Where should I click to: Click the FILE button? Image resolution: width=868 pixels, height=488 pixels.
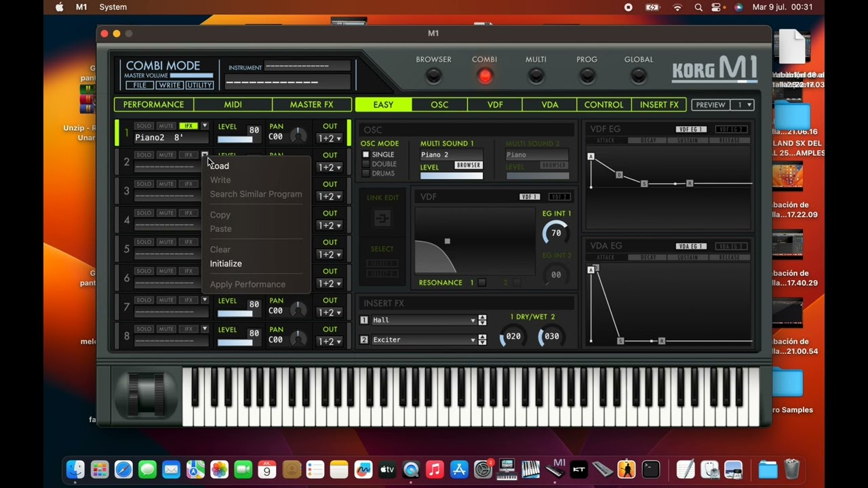[139, 85]
